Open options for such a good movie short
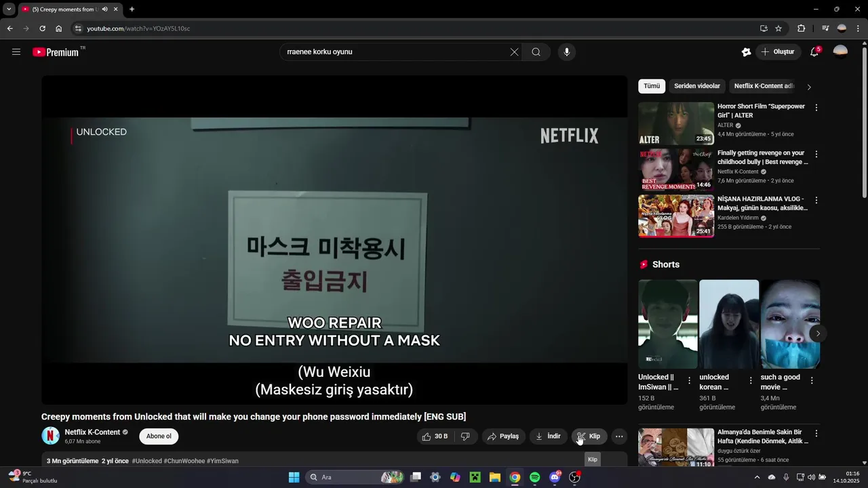Screen dimensions: 868x488 812,381
